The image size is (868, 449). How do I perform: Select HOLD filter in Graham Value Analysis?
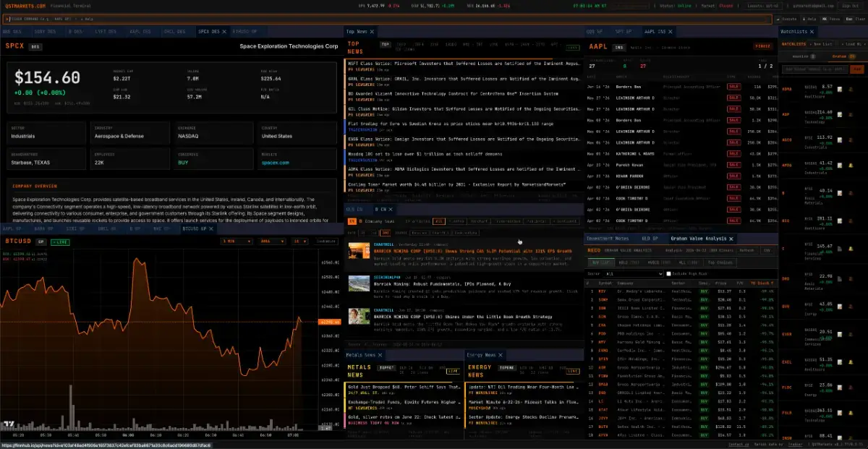[x=629, y=262]
